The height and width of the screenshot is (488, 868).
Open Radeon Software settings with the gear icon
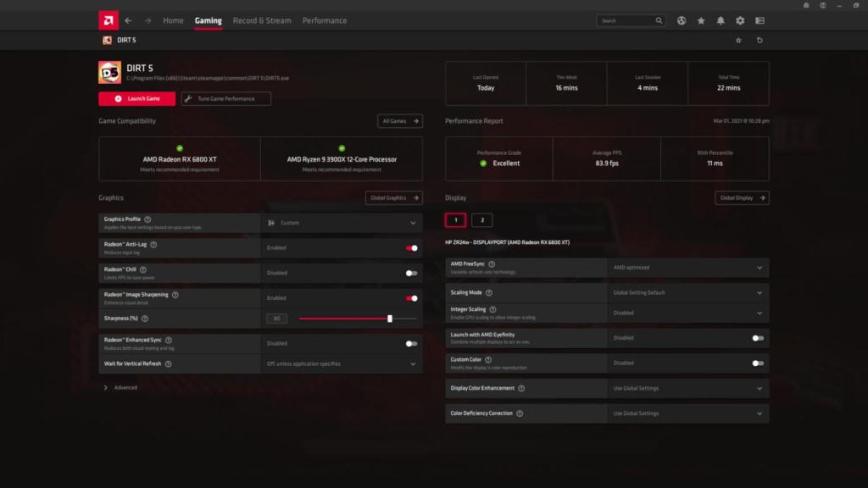(x=739, y=19)
